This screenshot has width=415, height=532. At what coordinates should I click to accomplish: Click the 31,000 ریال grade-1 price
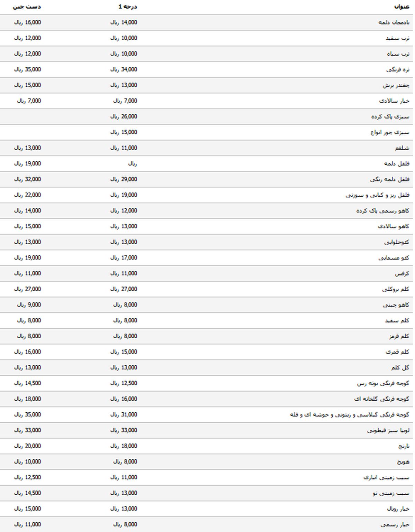[x=123, y=414]
